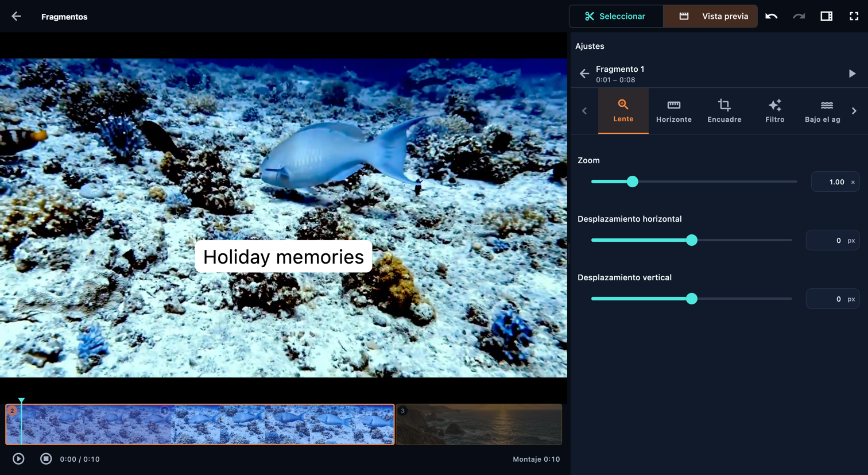
Task: Activate the Seleccionar scissors mode
Action: (616, 16)
